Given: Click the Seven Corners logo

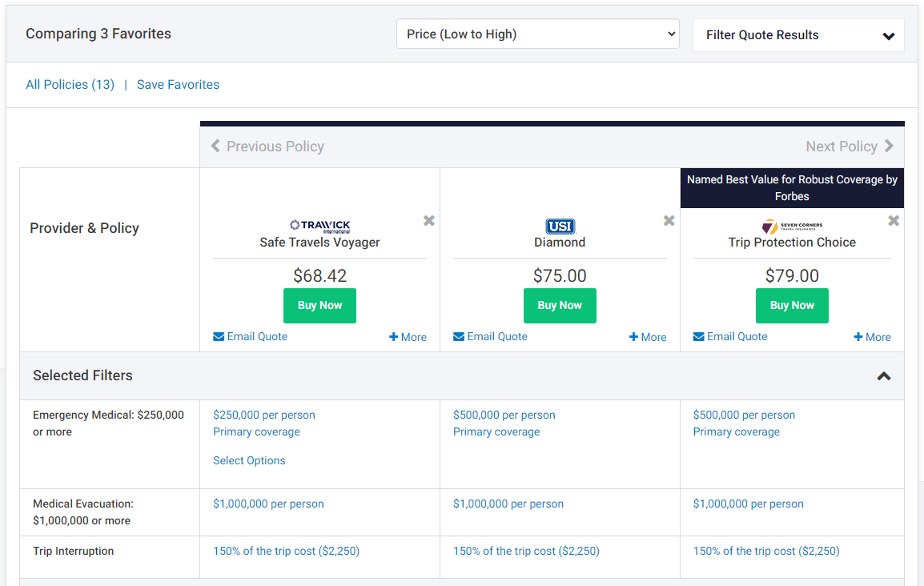Looking at the screenshot, I should tap(792, 227).
